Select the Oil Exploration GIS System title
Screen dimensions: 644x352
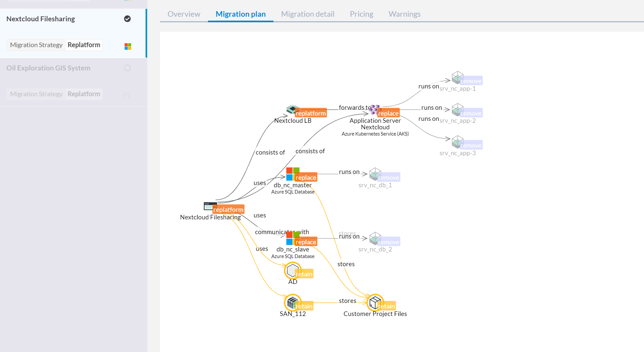(x=48, y=68)
